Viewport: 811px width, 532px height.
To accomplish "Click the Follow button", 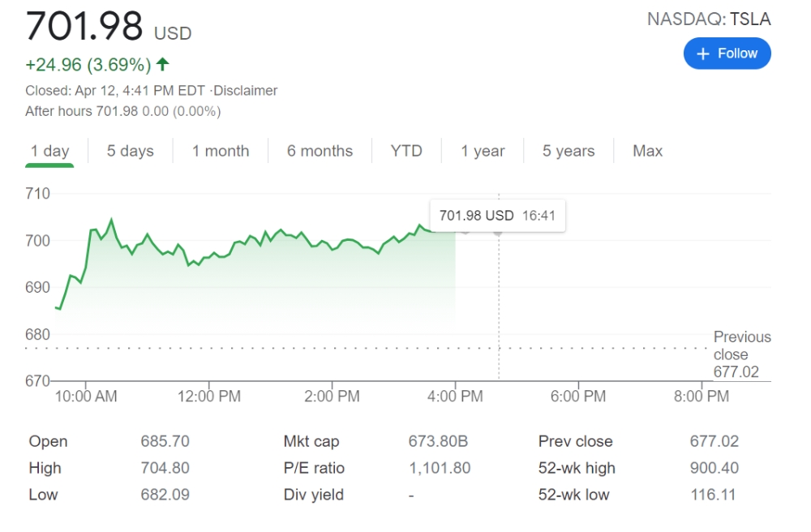I will 727,54.
